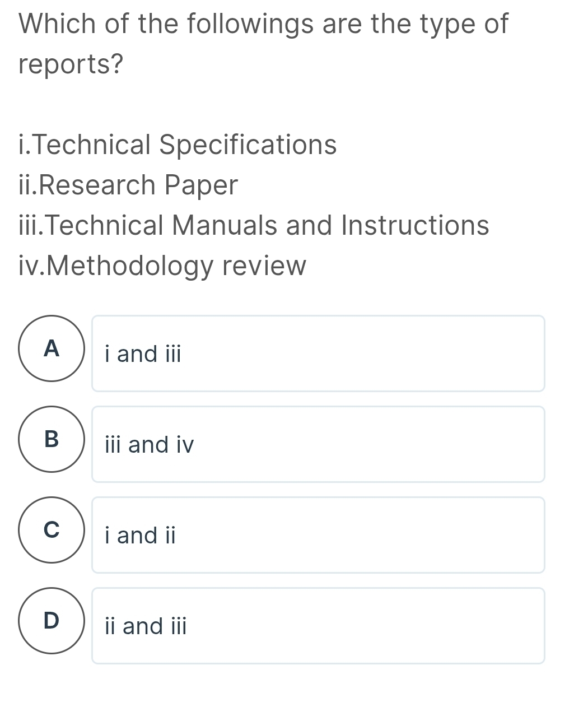Click the letter B inside its circle

[x=51, y=440]
